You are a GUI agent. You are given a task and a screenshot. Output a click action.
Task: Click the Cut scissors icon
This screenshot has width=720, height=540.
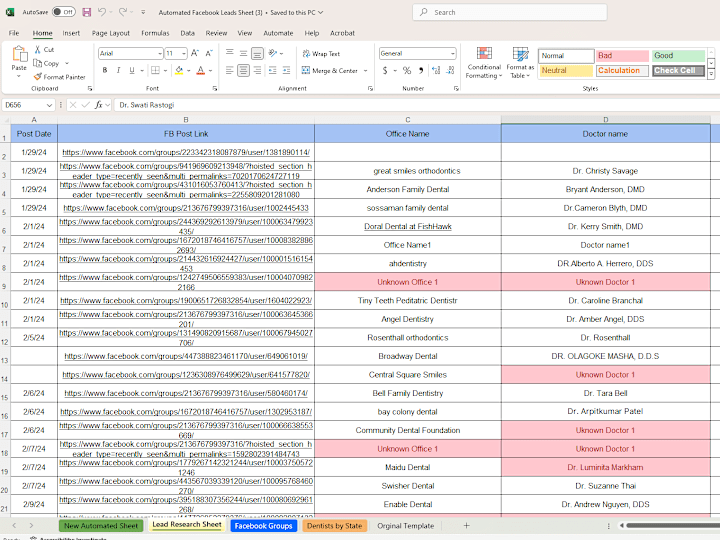(38, 49)
